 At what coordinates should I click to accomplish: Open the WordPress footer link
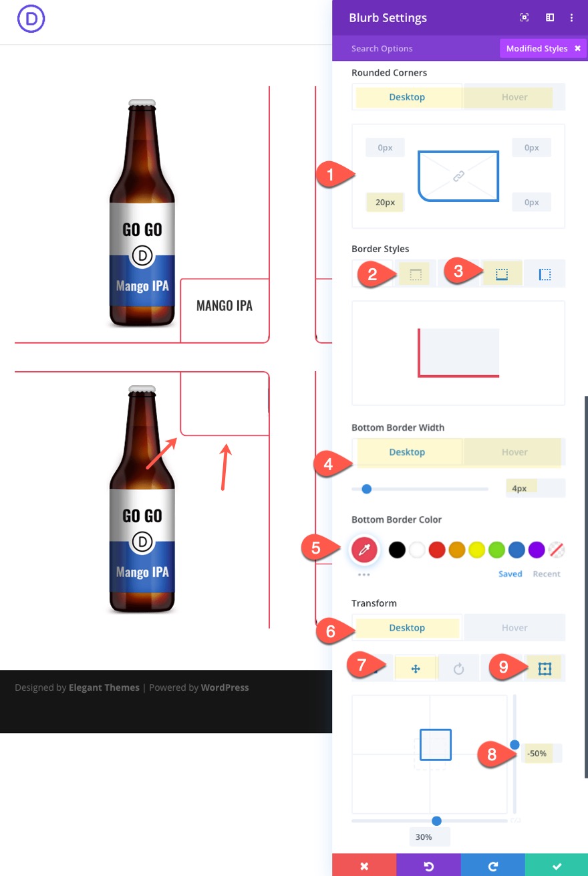pos(225,687)
